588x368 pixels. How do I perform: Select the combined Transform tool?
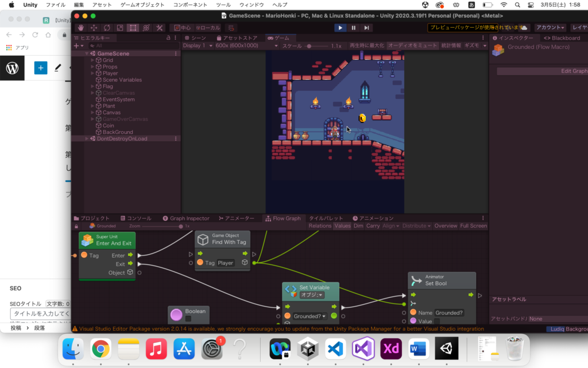146,28
